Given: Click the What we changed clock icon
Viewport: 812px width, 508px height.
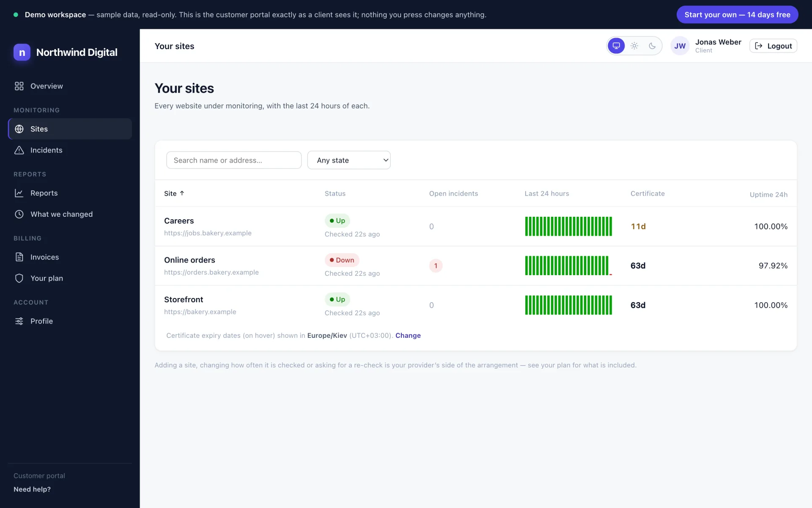Looking at the screenshot, I should 19,214.
